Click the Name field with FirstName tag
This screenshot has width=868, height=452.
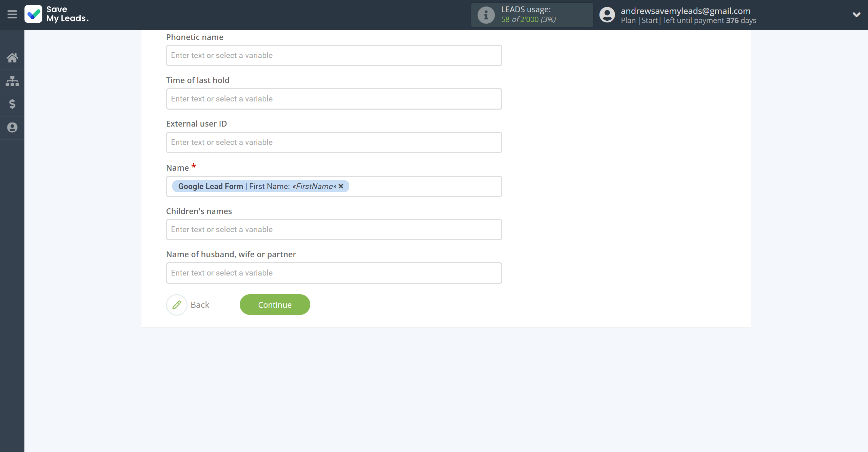click(x=334, y=186)
